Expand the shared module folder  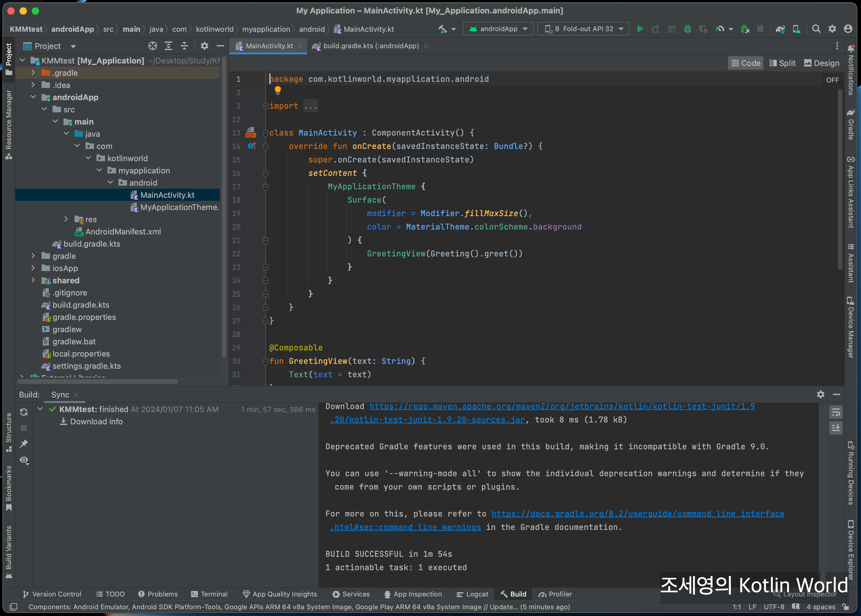(33, 280)
